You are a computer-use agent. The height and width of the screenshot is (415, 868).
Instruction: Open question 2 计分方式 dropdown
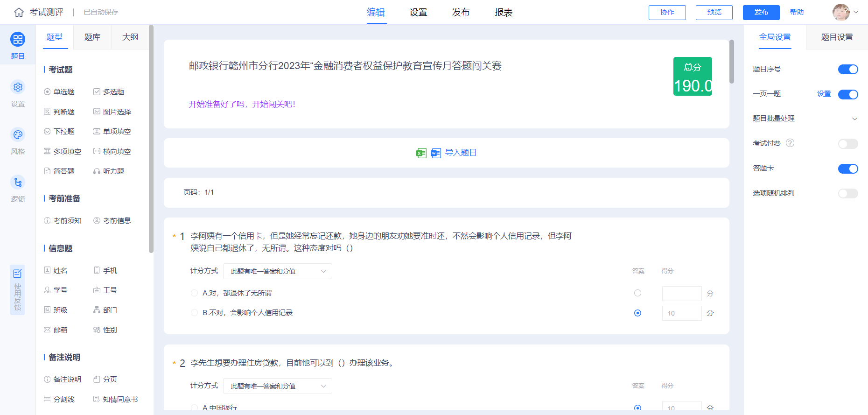278,386
